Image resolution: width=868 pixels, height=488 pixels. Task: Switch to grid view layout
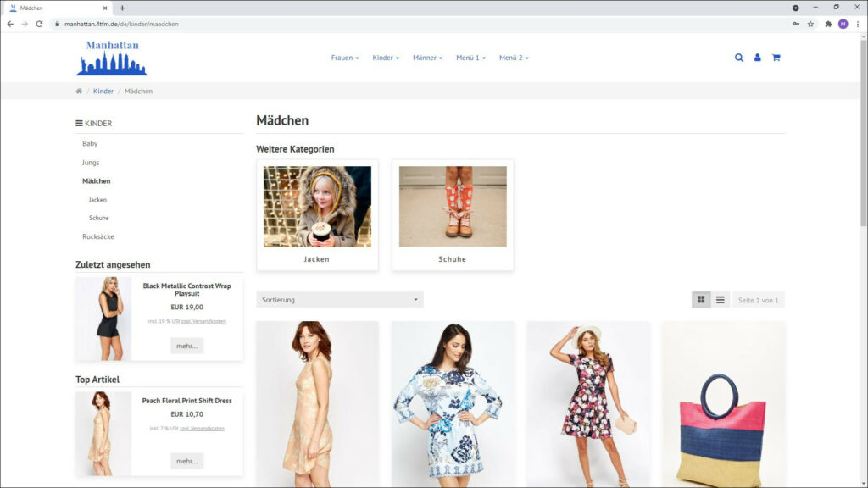pyautogui.click(x=701, y=300)
